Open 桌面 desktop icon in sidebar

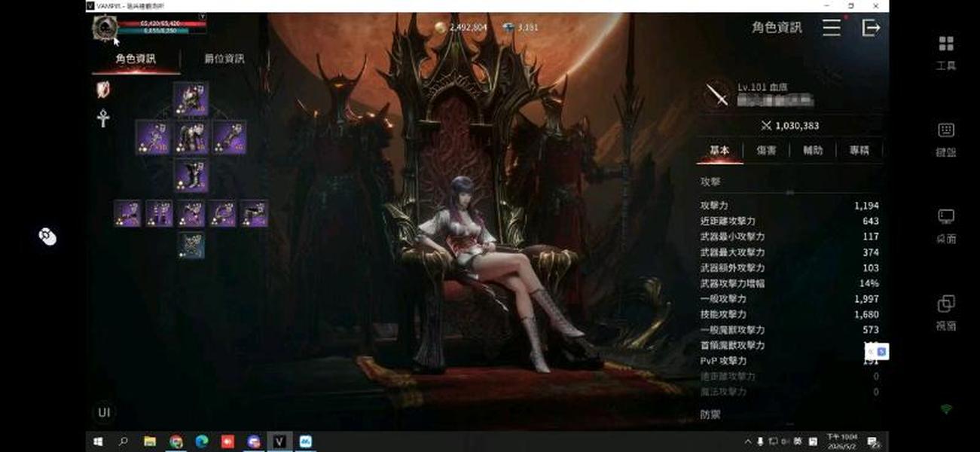tap(946, 217)
